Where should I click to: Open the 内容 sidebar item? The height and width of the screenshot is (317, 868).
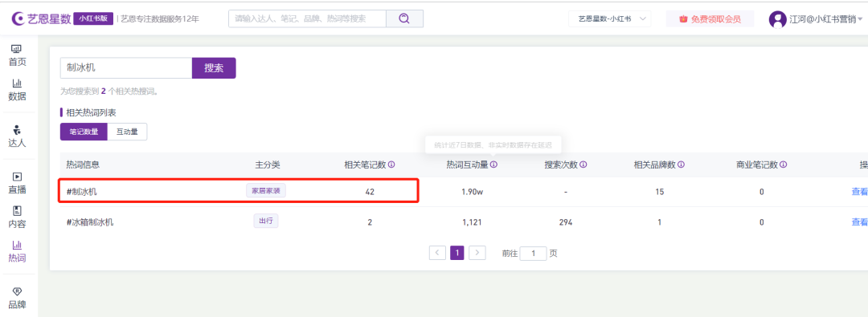17,217
